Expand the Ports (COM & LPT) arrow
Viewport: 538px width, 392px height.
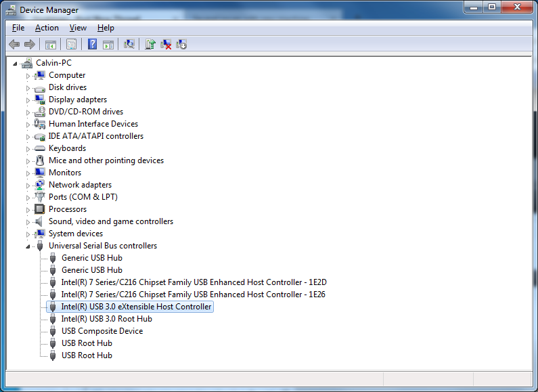point(28,198)
